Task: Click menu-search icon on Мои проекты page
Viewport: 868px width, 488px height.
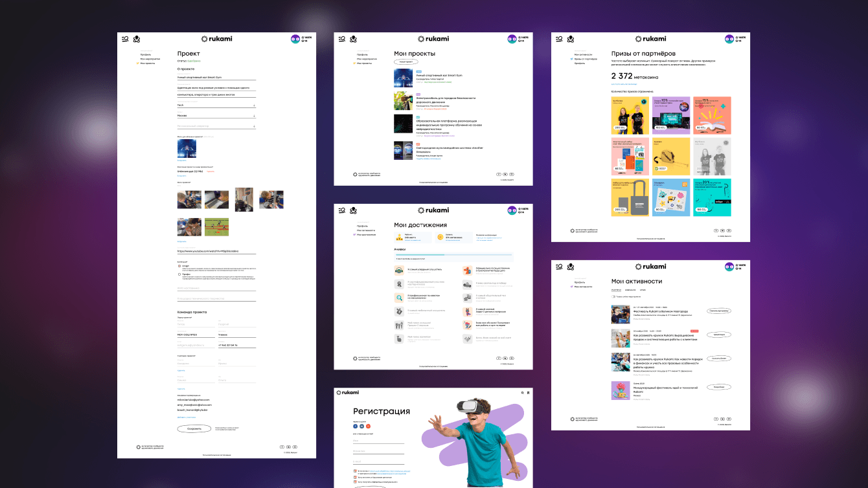Action: [341, 39]
